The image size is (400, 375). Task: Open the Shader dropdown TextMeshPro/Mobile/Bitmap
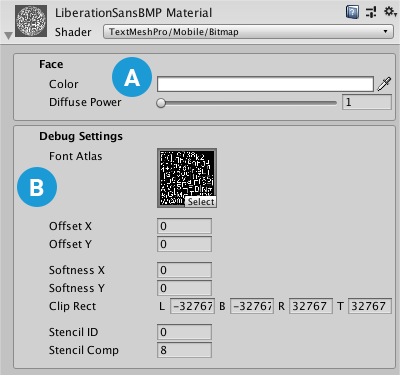point(248,32)
